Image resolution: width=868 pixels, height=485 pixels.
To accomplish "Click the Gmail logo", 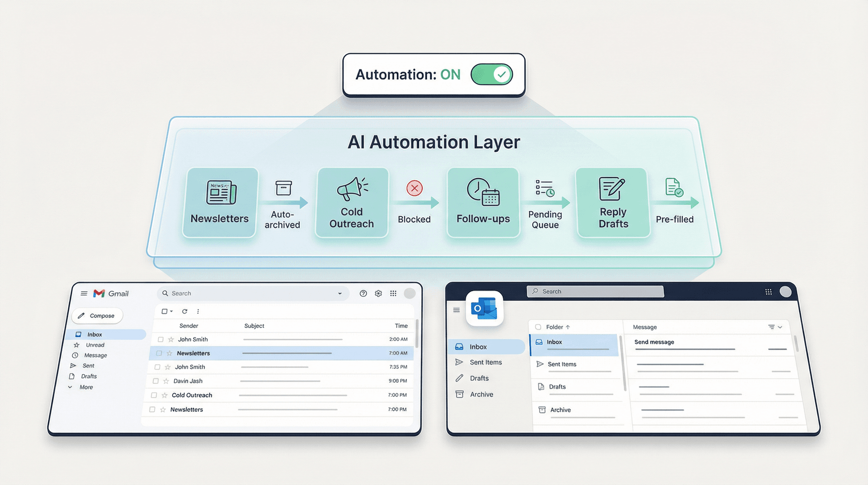I will 99,293.
